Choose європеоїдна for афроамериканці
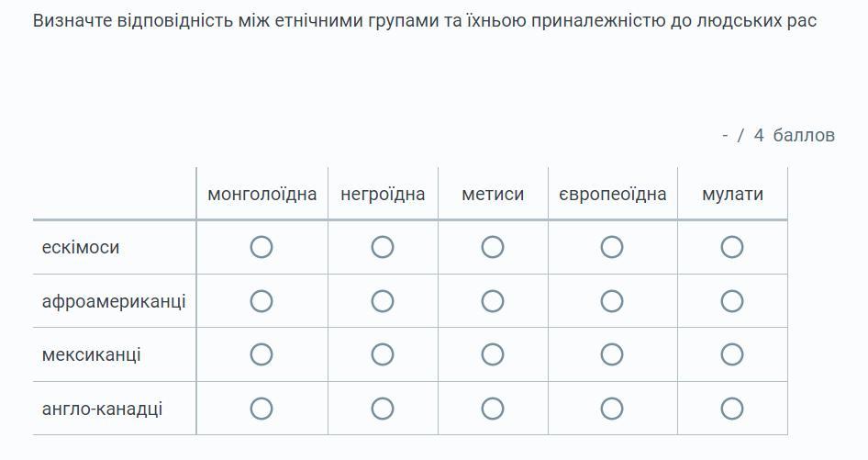The image size is (868, 460). point(612,301)
